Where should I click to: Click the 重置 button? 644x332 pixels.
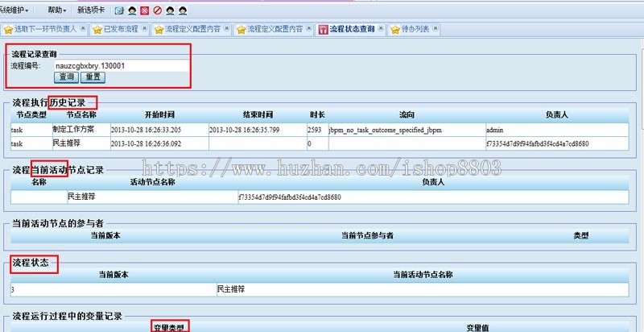93,77
